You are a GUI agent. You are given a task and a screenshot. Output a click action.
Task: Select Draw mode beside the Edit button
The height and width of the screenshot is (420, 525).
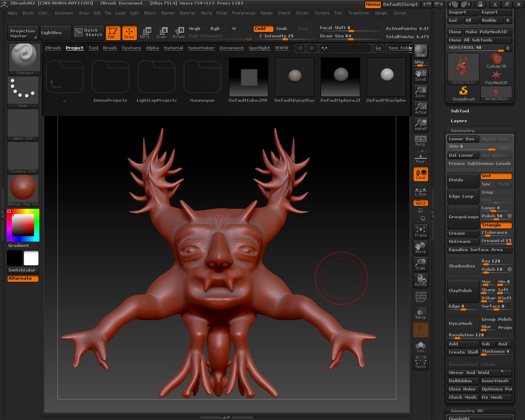pyautogui.click(x=129, y=32)
